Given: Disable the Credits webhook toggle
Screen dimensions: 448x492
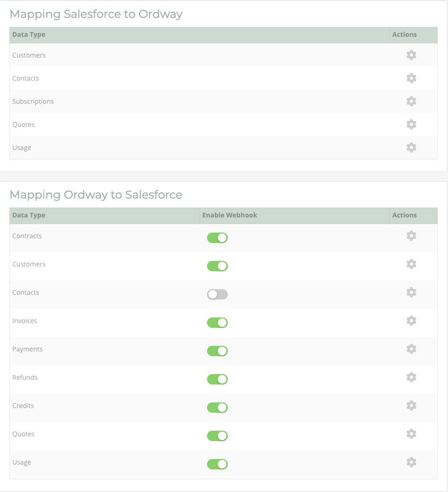Looking at the screenshot, I should (x=217, y=408).
